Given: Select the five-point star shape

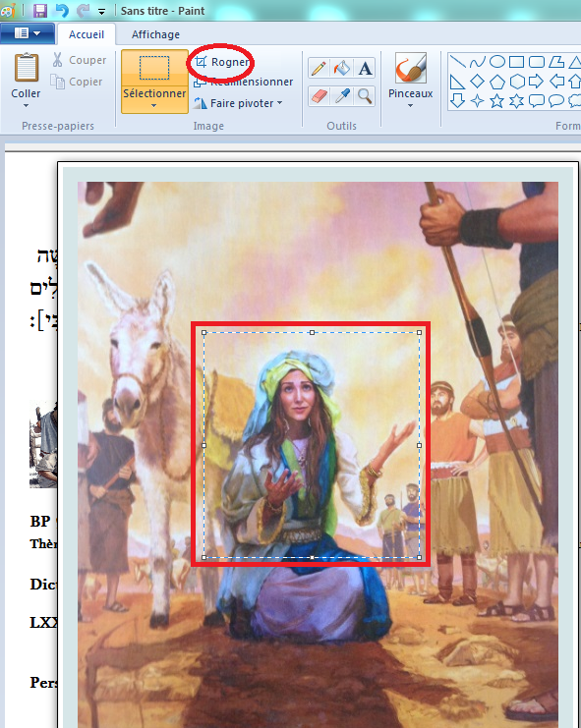Looking at the screenshot, I should pos(497,101).
